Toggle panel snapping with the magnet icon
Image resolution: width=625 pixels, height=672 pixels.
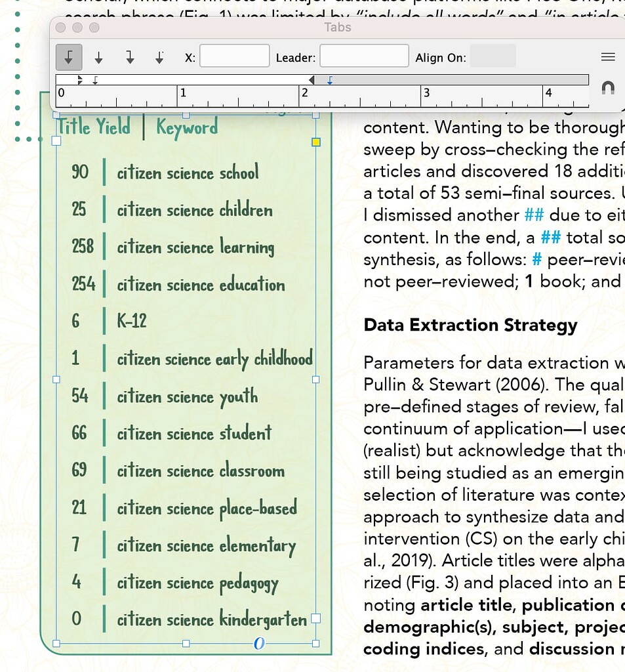point(607,89)
